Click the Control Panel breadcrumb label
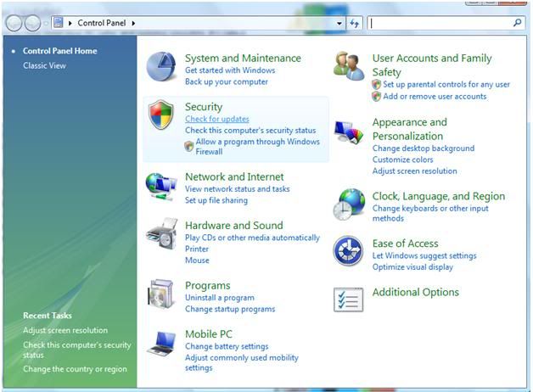This screenshot has height=392, width=533. [102, 23]
